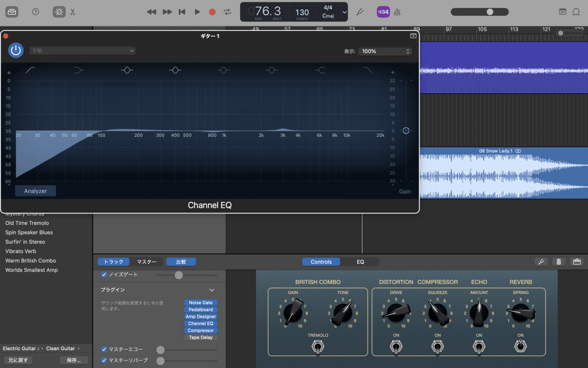Collapse the プラグイン section chevron
588x368 pixels.
point(212,290)
